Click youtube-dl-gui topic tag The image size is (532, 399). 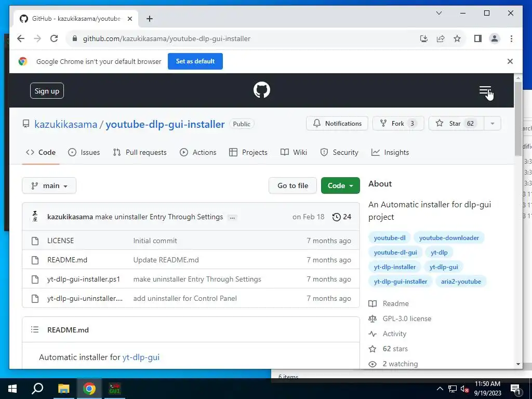[395, 252]
